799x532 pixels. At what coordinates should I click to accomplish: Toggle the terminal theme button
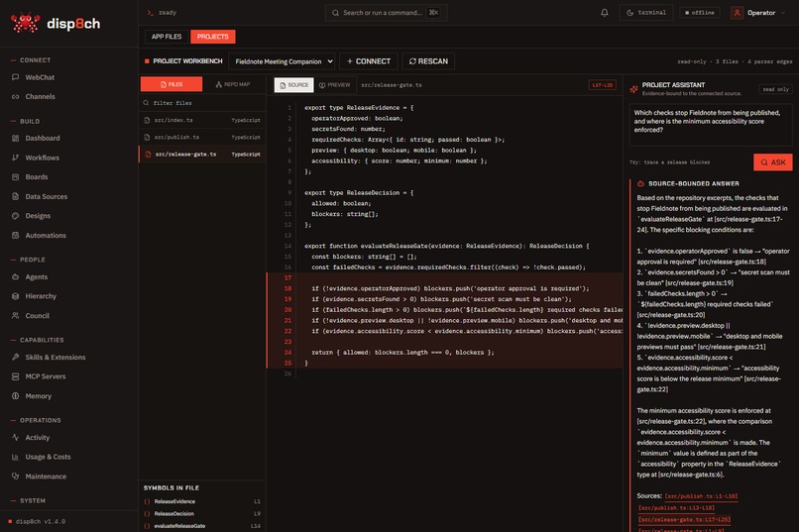pyautogui.click(x=646, y=13)
